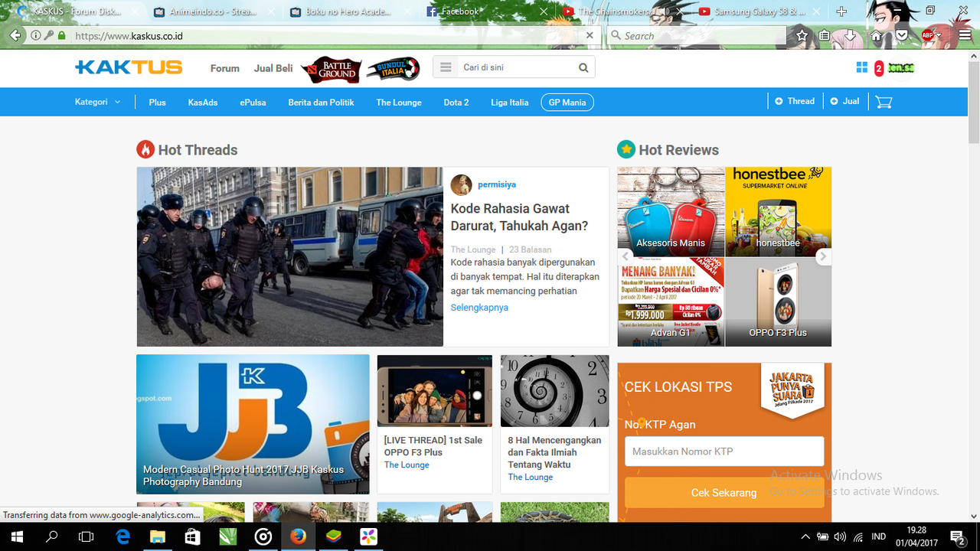Open the Windows Store taskbar icon
The image size is (980, 551).
coord(192,536)
